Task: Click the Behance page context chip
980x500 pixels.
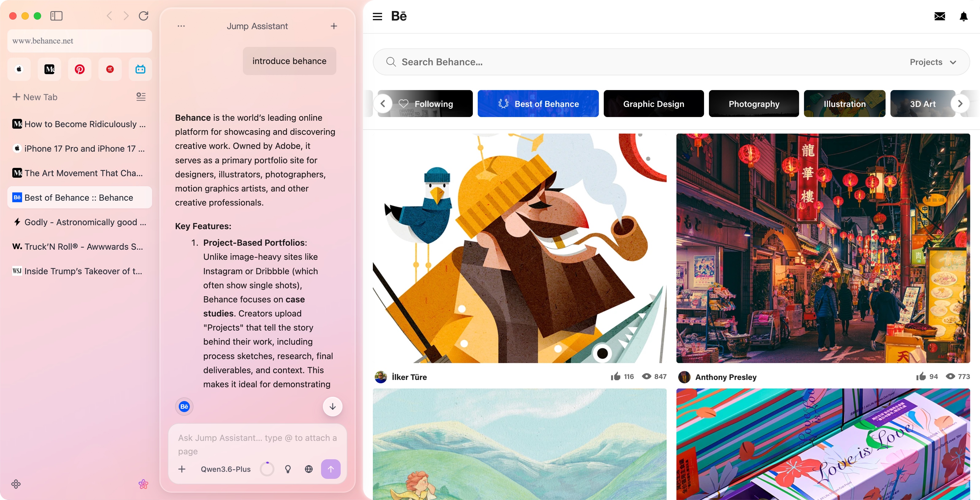Action: (x=184, y=407)
